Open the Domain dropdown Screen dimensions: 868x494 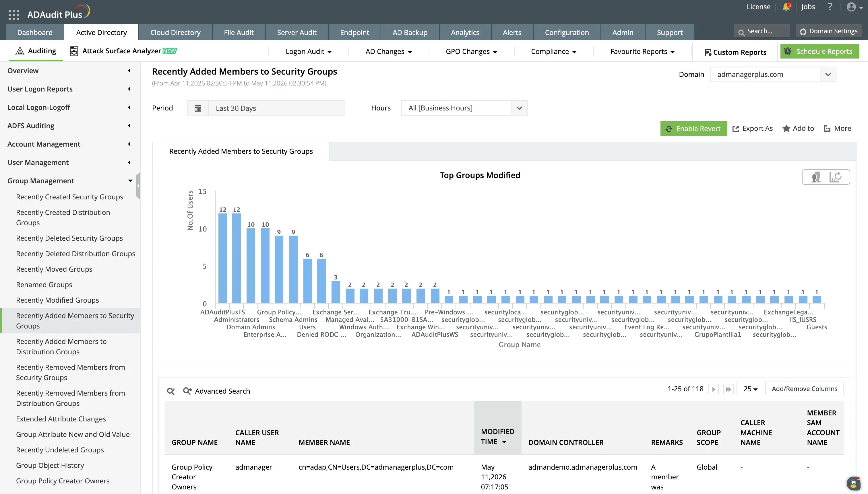pos(773,74)
